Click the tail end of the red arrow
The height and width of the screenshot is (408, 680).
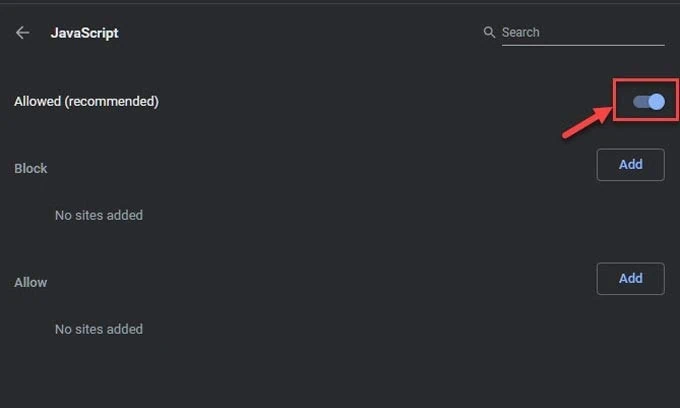[566, 135]
